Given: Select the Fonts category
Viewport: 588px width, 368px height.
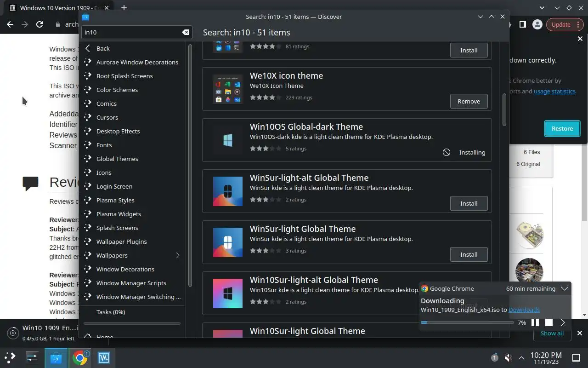Looking at the screenshot, I should pos(132,145).
